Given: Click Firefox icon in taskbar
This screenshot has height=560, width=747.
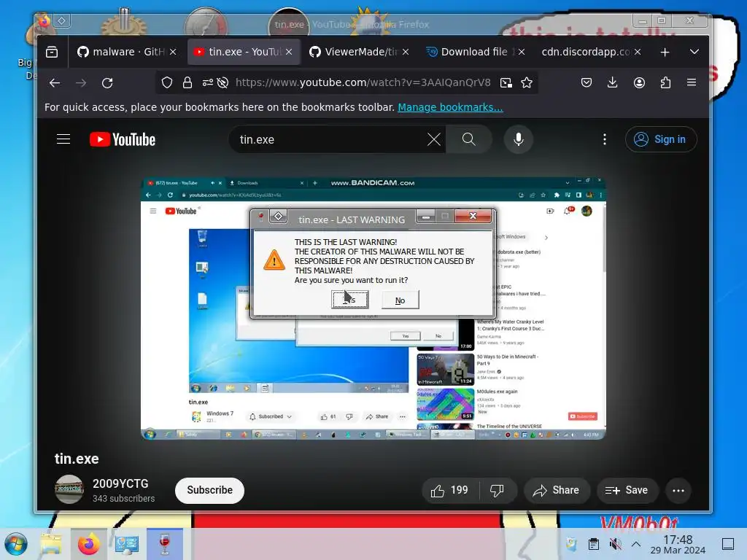Looking at the screenshot, I should 89,544.
